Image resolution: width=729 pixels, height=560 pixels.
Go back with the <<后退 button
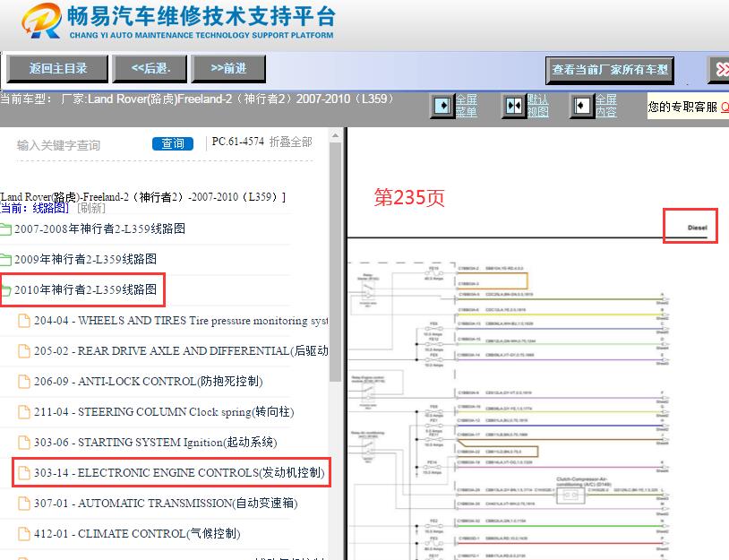tap(150, 69)
